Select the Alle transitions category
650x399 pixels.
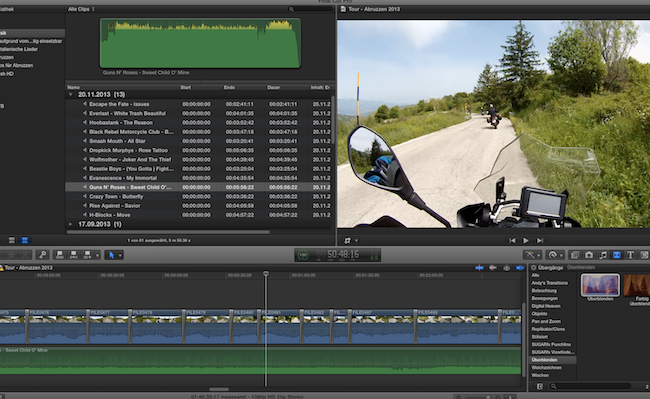coord(535,275)
